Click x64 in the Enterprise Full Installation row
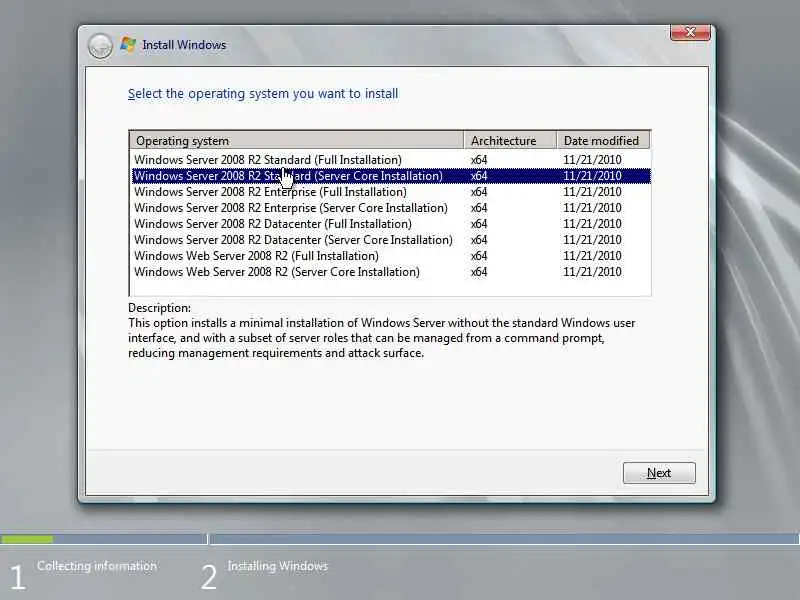This screenshot has width=800, height=600. coord(479,192)
